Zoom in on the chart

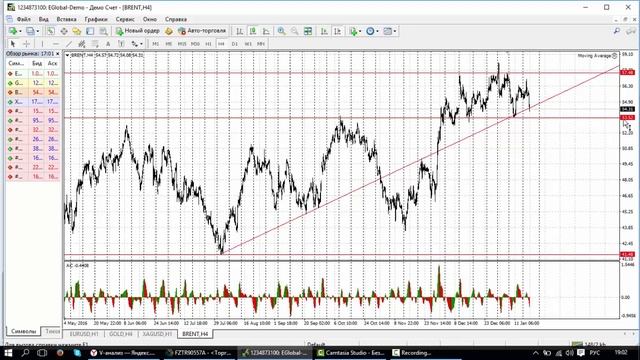pos(281,31)
